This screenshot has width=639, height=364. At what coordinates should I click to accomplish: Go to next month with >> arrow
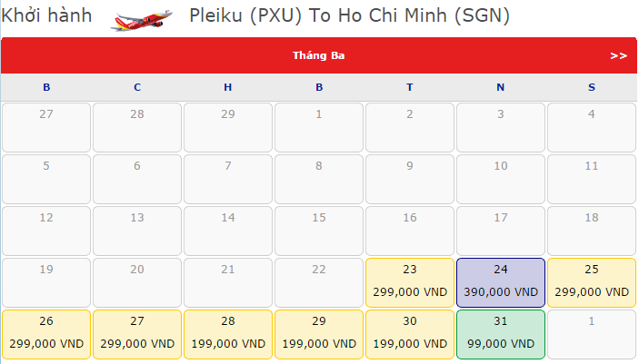pos(618,55)
